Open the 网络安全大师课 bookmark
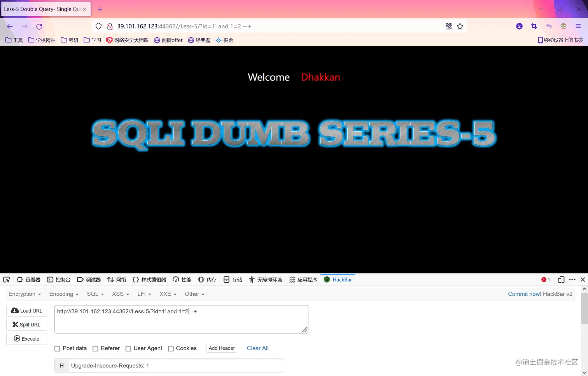 click(128, 40)
